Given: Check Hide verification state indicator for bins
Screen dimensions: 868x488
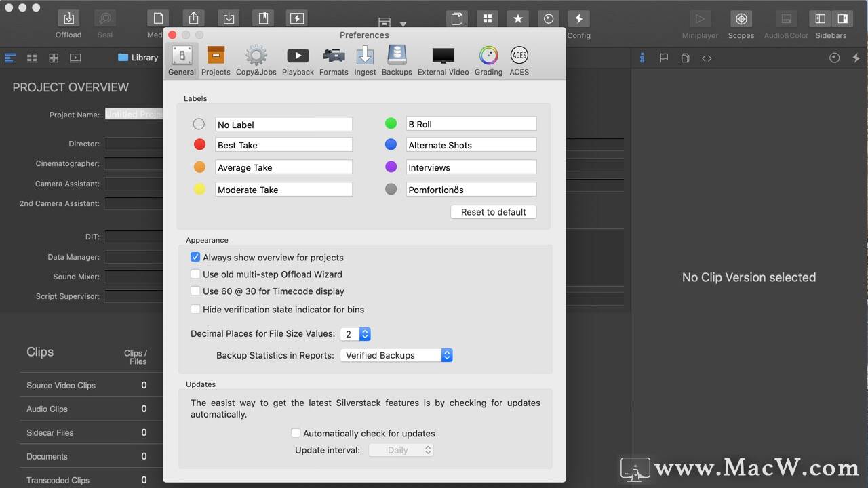Looking at the screenshot, I should tap(195, 310).
